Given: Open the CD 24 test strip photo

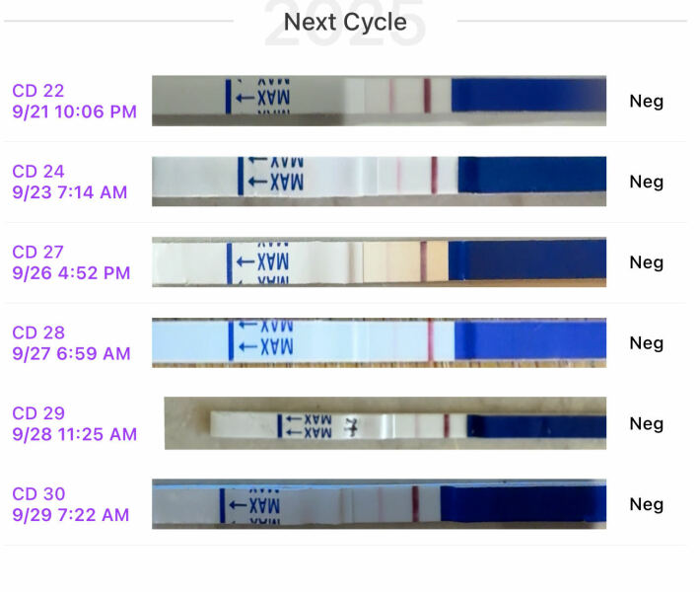Looking at the screenshot, I should pos(379,182).
